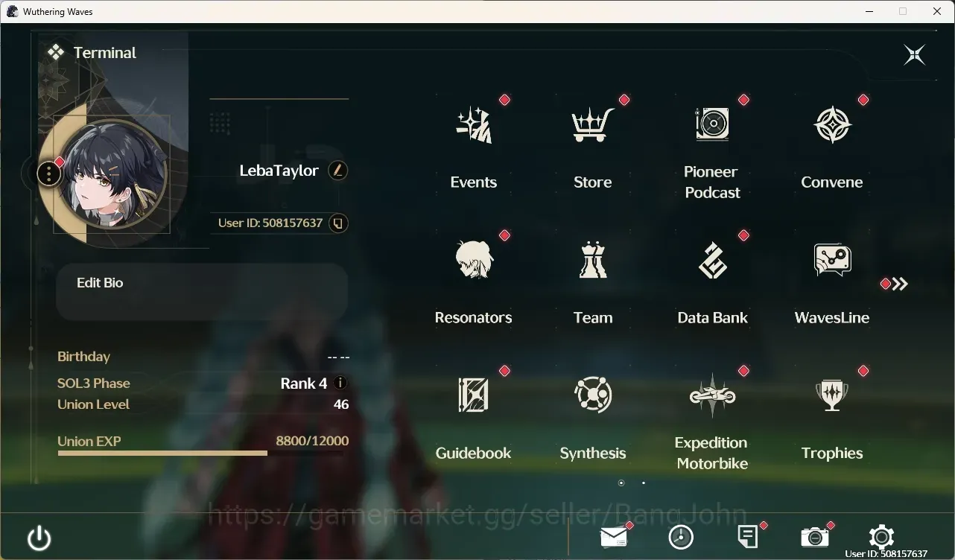The image size is (955, 560).
Task: Close the Wuthering Waves window
Action: point(937,11)
